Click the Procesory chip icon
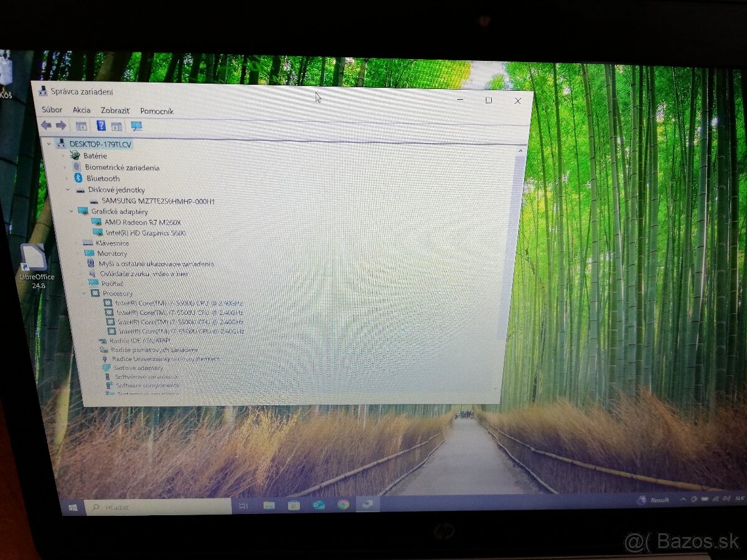This screenshot has width=747, height=560. (95, 293)
